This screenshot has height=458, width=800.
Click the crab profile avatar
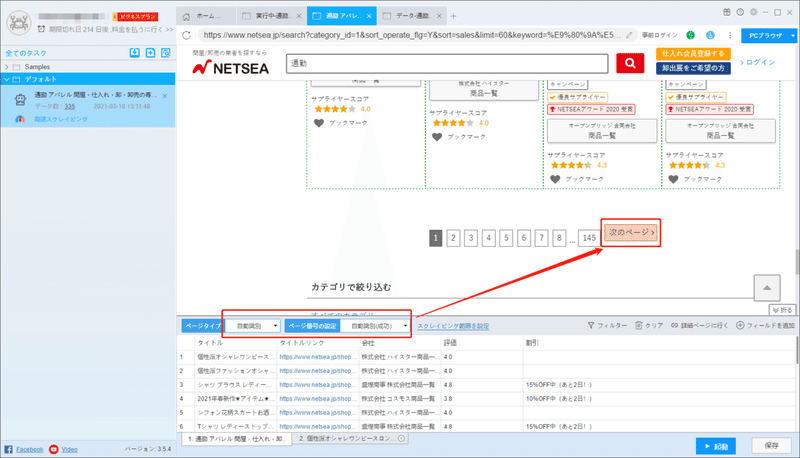coord(19,23)
